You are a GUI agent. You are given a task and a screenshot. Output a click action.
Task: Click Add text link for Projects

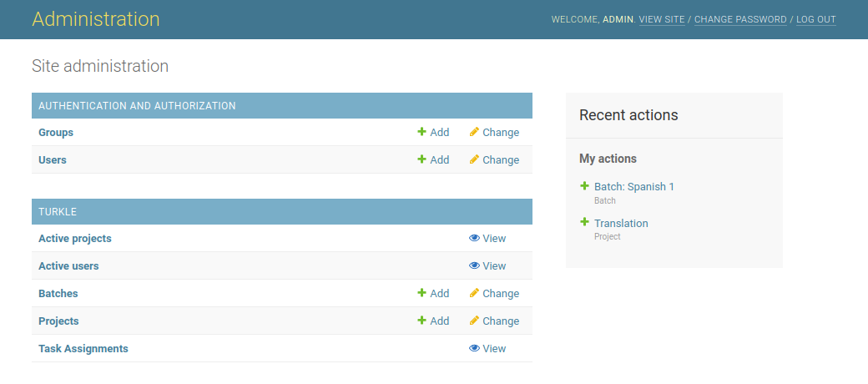tap(440, 321)
